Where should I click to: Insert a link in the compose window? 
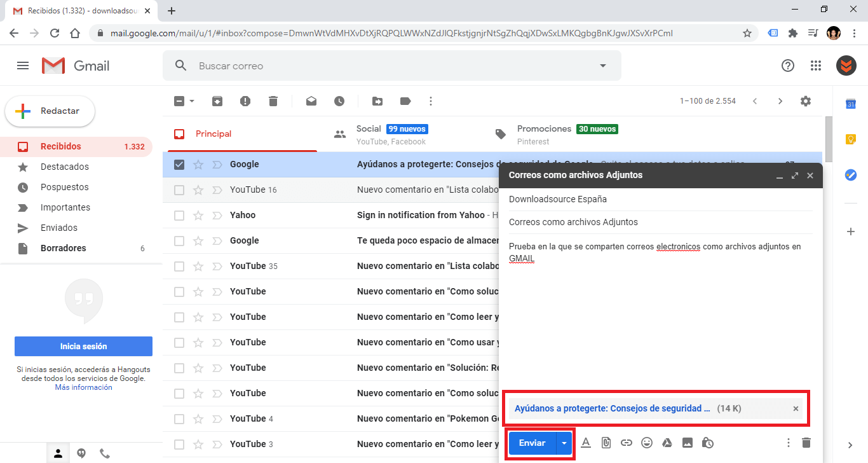627,443
